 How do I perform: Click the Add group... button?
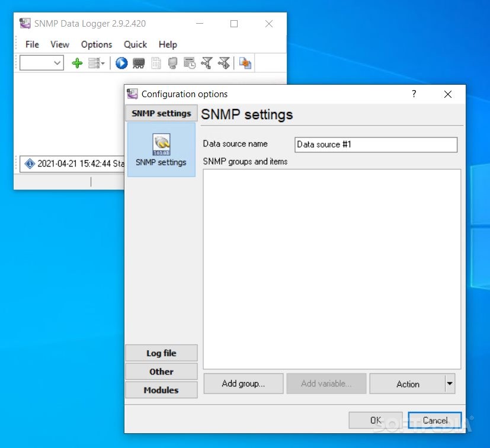244,383
